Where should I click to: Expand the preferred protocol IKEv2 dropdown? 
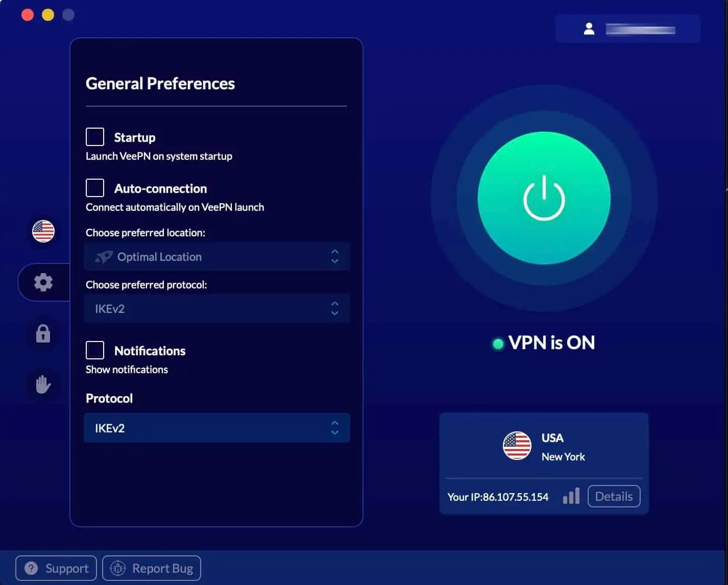pos(216,309)
